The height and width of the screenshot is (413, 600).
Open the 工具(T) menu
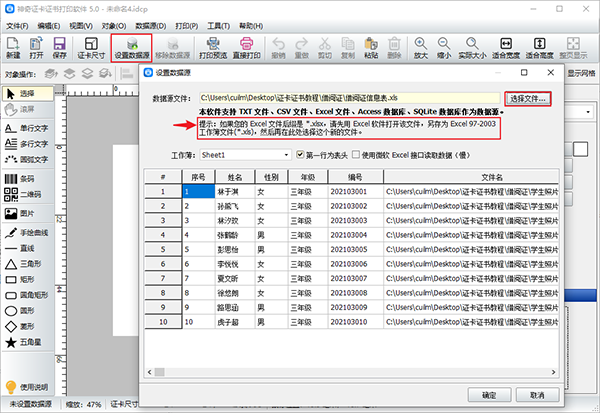point(218,26)
